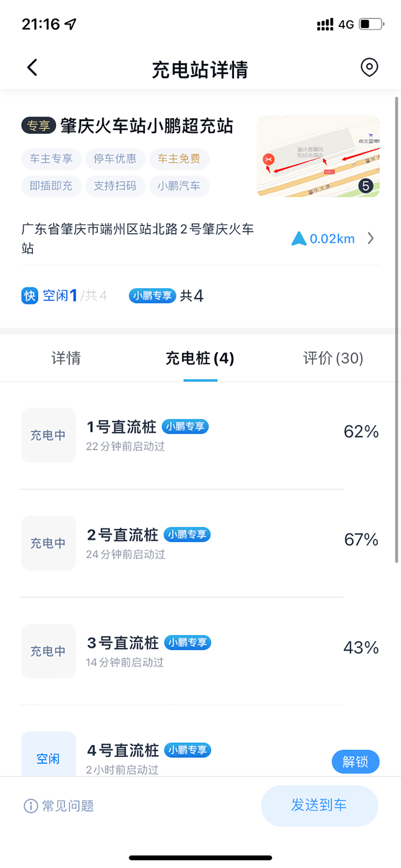Open map location pin icon
Viewport: 401px width, 868px height.
pos(369,68)
